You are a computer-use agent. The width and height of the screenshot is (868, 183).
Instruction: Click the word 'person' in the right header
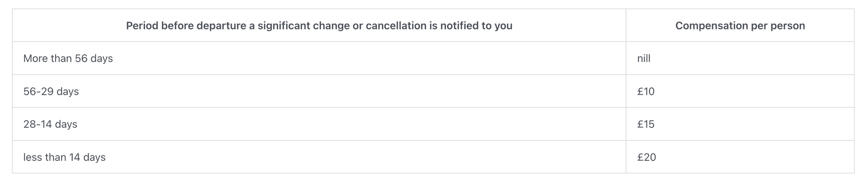788,26
